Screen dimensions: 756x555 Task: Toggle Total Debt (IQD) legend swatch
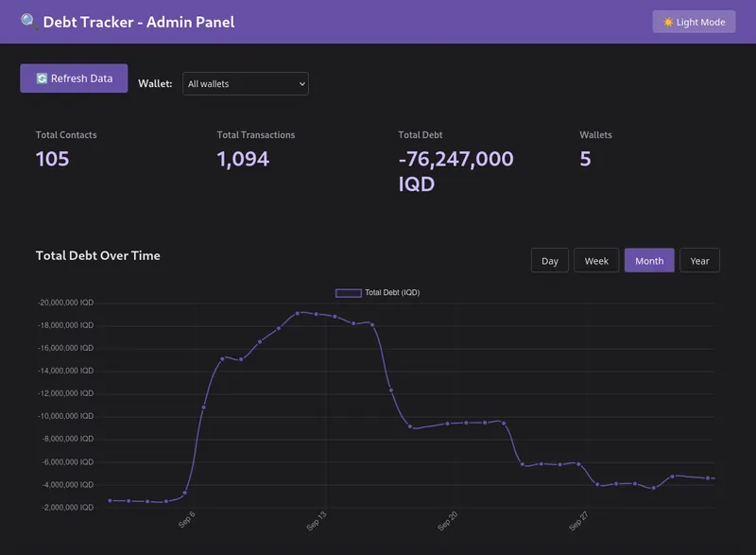(x=348, y=293)
